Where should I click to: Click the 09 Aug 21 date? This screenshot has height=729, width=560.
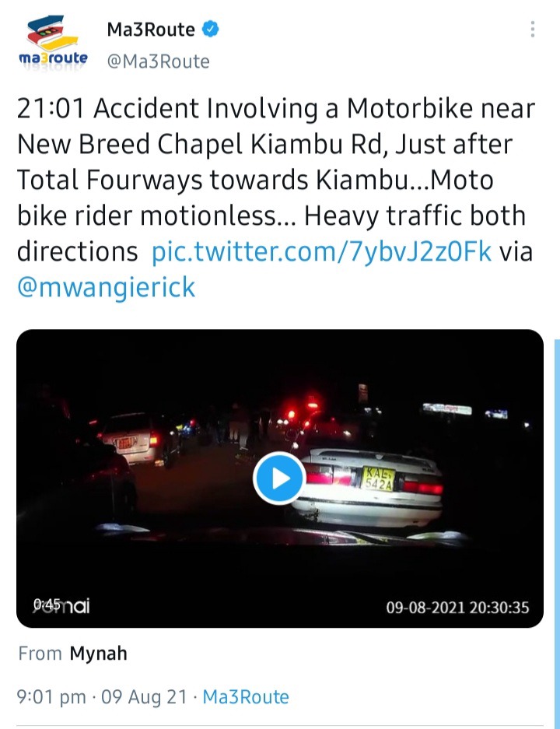(x=144, y=697)
